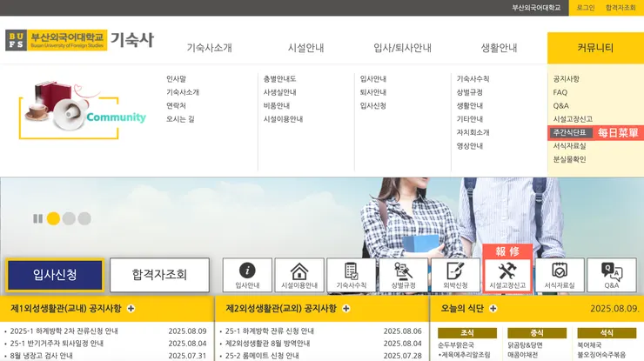Click 부산외국어대학교 link in top bar
The image size is (644, 361).
tap(536, 8)
